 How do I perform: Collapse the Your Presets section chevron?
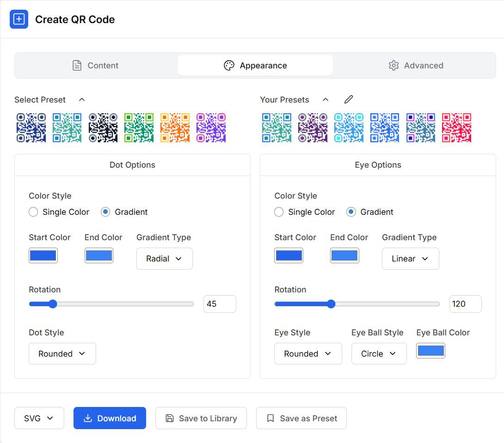click(326, 100)
